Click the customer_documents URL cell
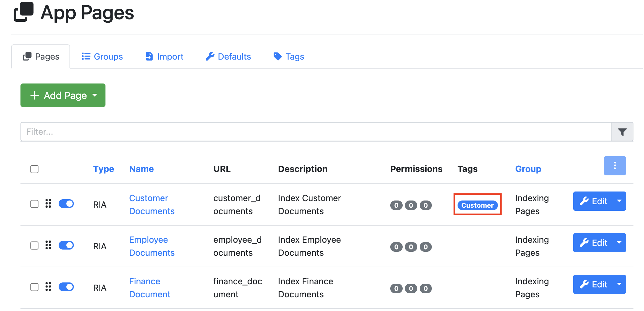Image resolution: width=644 pixels, height=311 pixels. [x=237, y=205]
